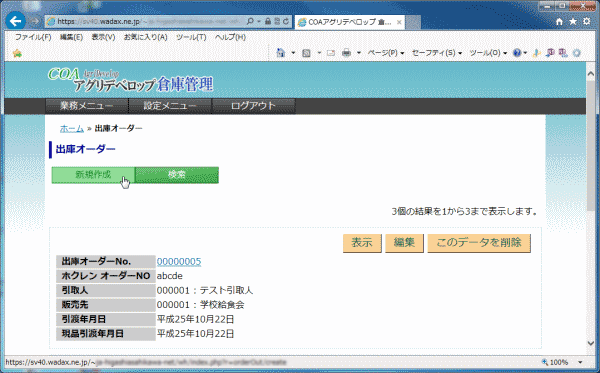This screenshot has width=600, height=373.
Task: Expand the Print dropdown arrow
Action: [x=359, y=53]
